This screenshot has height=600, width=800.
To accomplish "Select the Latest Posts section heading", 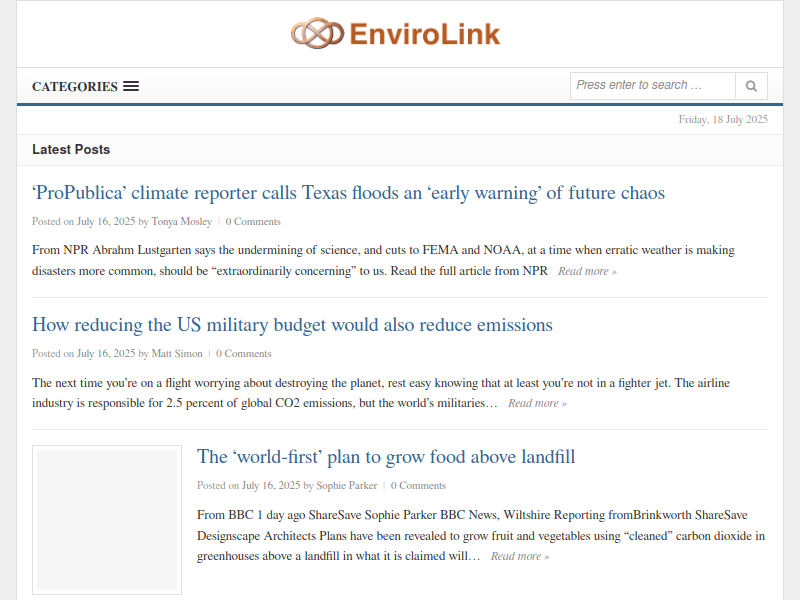I will [71, 148].
